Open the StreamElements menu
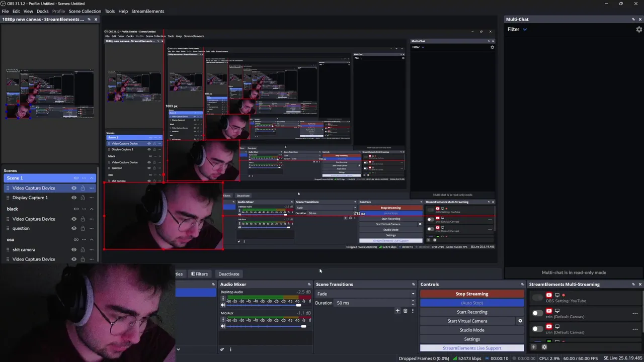Image resolution: width=644 pixels, height=362 pixels. [147, 11]
